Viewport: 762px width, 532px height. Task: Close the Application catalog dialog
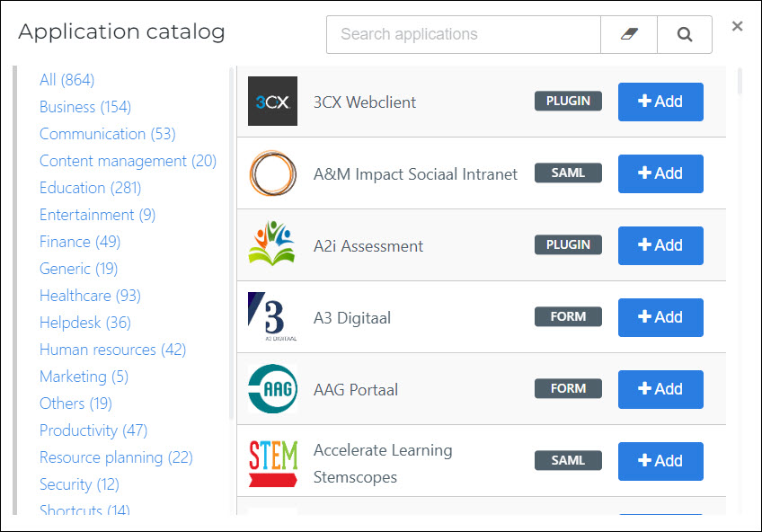point(737,26)
